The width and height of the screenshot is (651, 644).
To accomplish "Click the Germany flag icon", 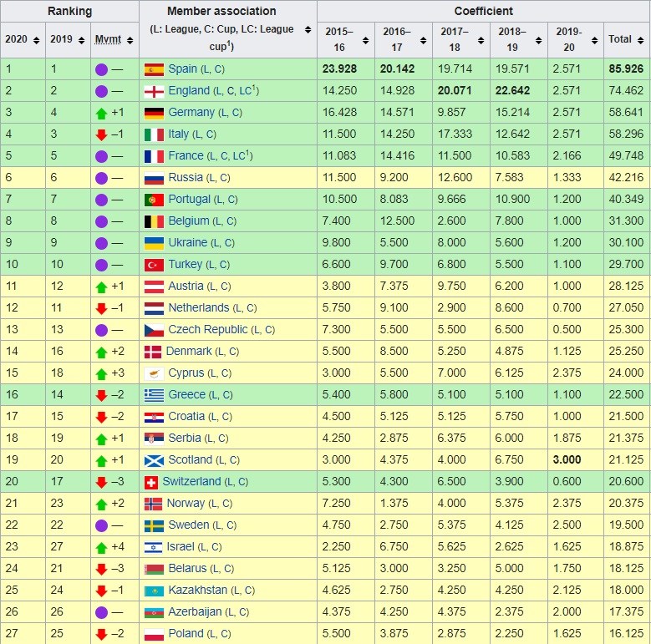I will pyautogui.click(x=154, y=113).
